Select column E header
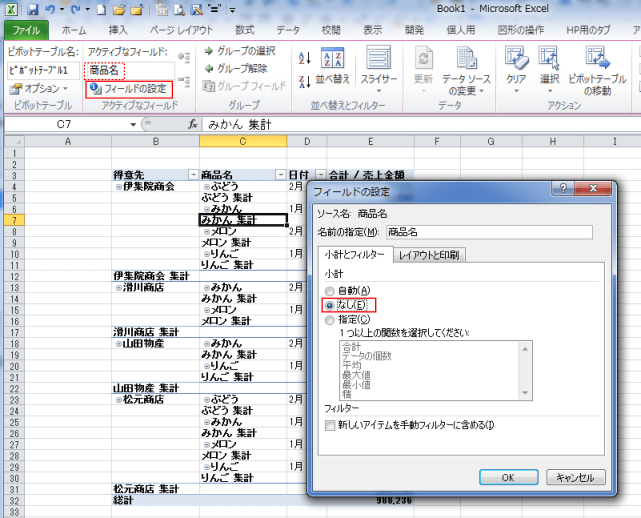641x518 pixels. [370, 141]
